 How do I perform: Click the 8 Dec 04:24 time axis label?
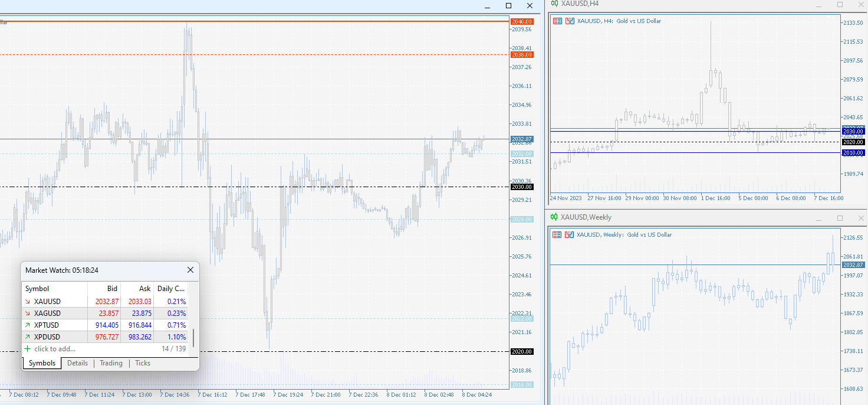click(x=476, y=394)
